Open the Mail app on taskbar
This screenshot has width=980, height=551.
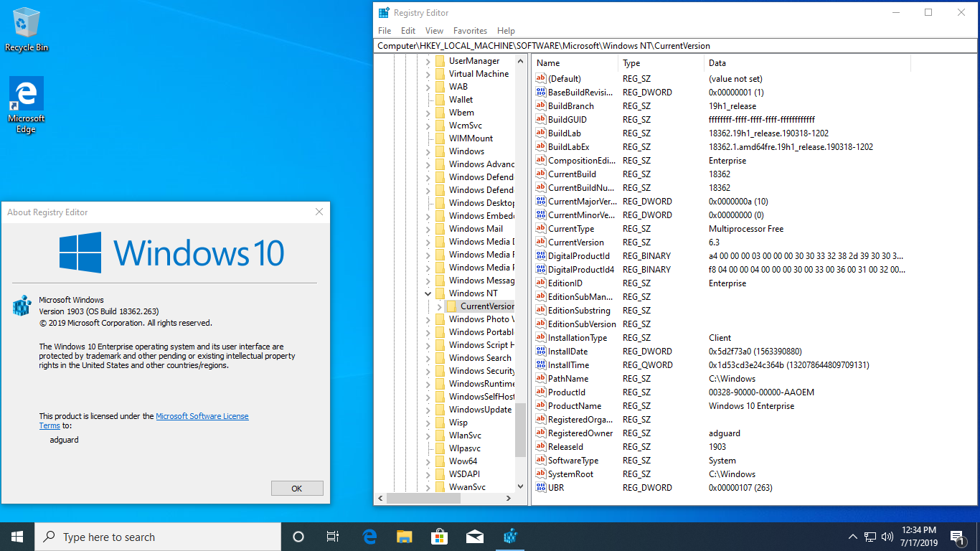point(474,537)
